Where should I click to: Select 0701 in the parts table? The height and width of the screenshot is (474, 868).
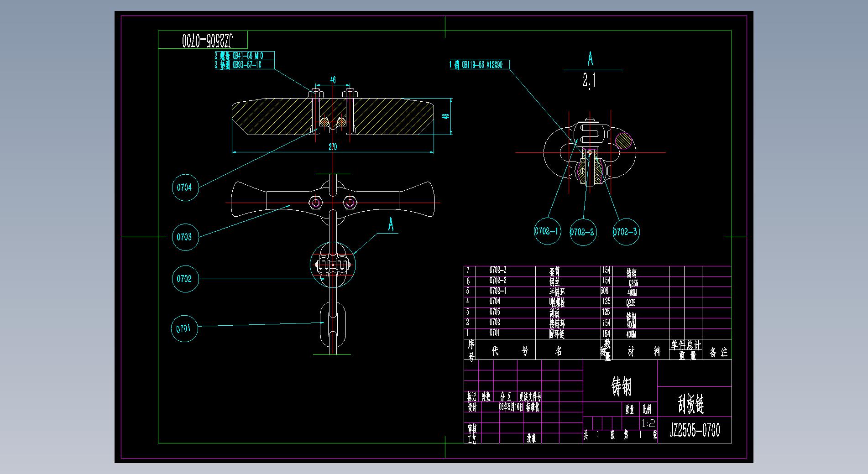pos(495,333)
